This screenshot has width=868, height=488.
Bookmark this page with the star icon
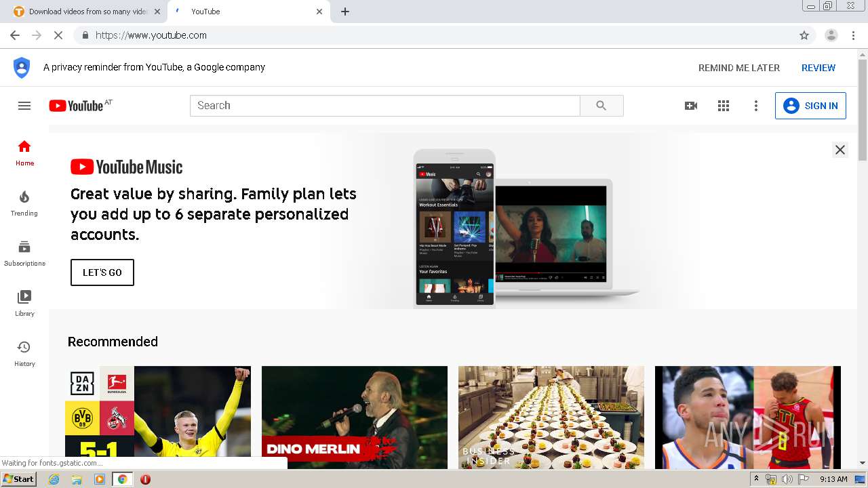(804, 35)
